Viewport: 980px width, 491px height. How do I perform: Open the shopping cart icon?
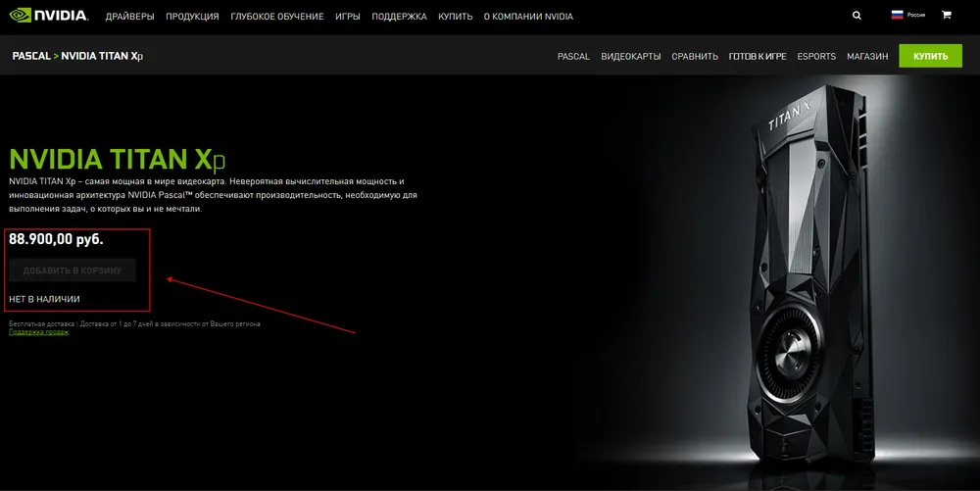tap(947, 15)
